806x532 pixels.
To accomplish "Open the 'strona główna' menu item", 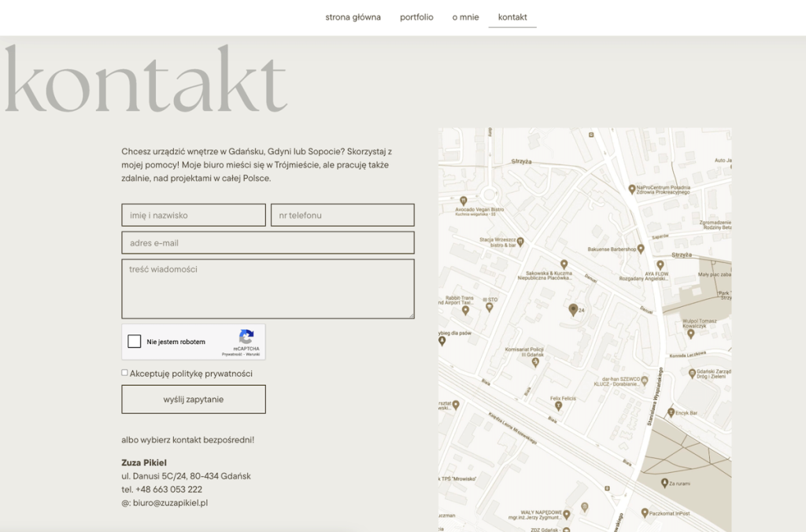I will click(353, 17).
